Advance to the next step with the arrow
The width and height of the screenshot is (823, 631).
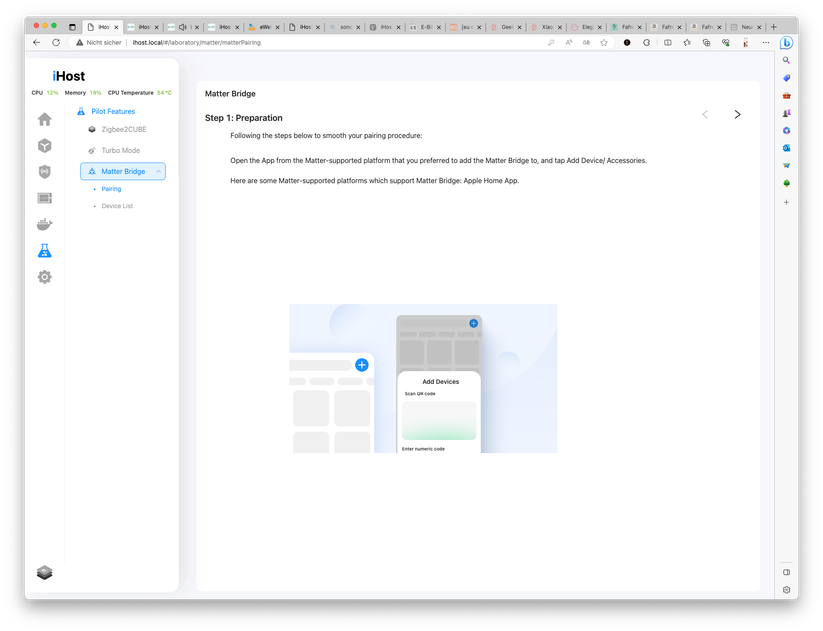click(737, 114)
